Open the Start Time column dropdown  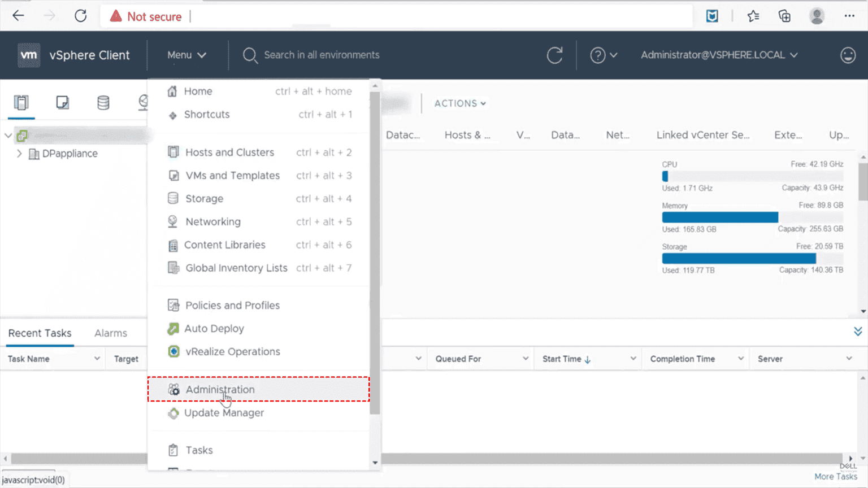click(633, 359)
